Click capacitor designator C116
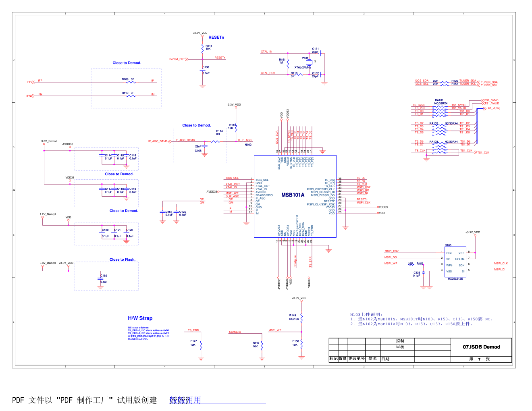Screen dimensions: 532x411 tap(133, 156)
